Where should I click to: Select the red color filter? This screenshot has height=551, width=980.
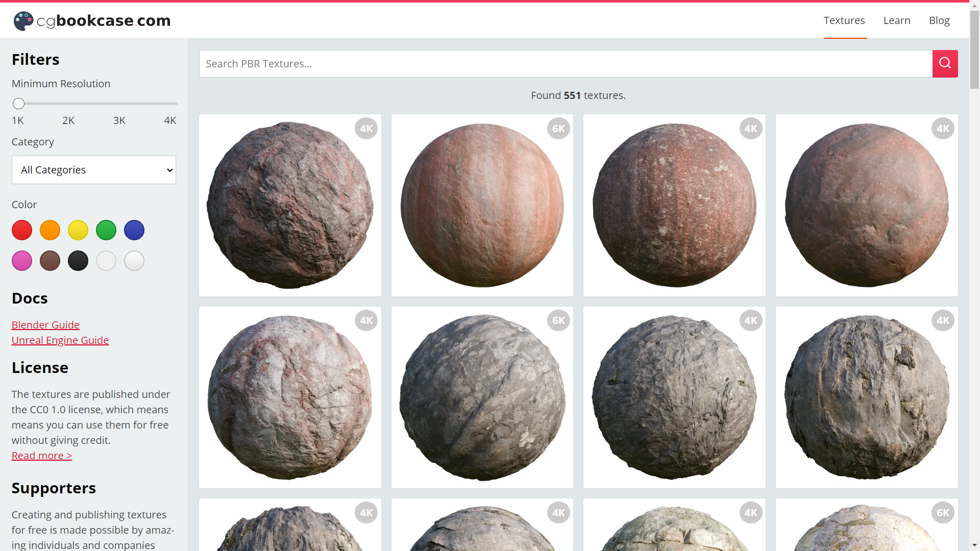coord(22,230)
